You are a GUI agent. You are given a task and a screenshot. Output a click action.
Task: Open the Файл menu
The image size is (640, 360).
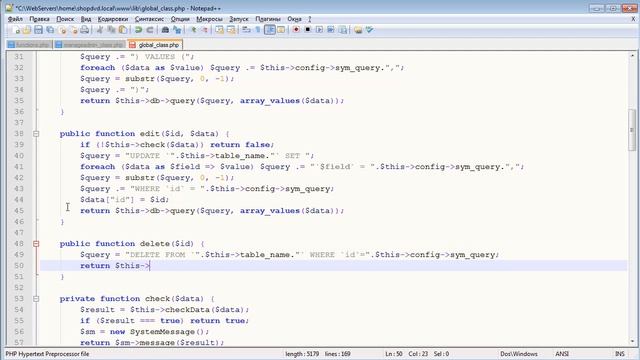tap(15, 19)
